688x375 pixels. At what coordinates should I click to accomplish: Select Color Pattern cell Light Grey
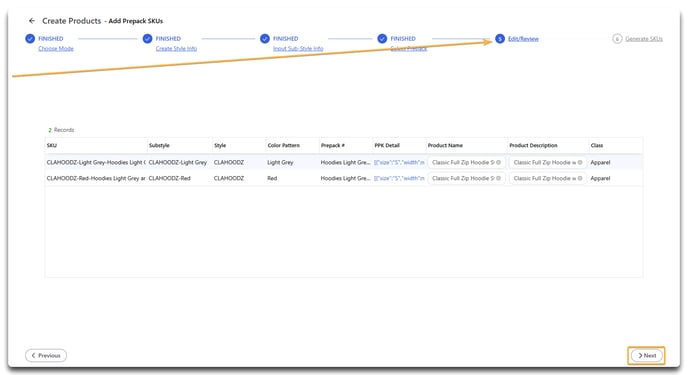(280, 162)
